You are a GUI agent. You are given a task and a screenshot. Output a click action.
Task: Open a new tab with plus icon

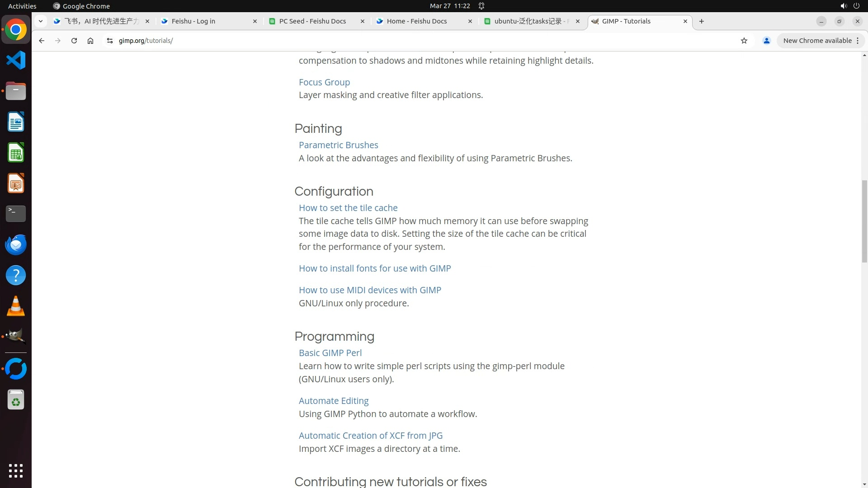(x=701, y=21)
